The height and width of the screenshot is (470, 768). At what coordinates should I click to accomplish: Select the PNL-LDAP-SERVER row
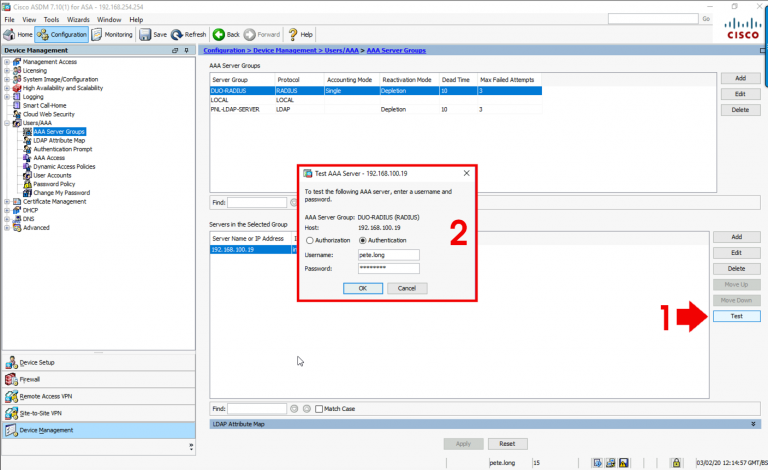click(376, 109)
